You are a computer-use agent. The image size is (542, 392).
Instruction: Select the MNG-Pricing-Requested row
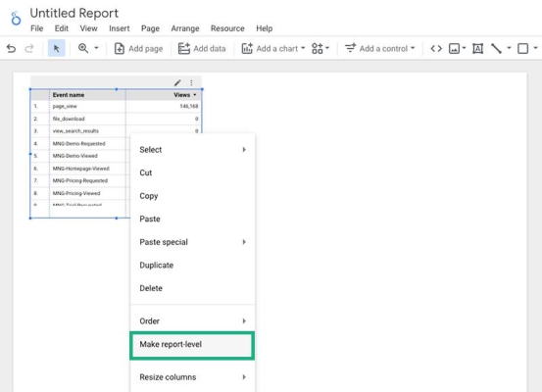(x=80, y=180)
